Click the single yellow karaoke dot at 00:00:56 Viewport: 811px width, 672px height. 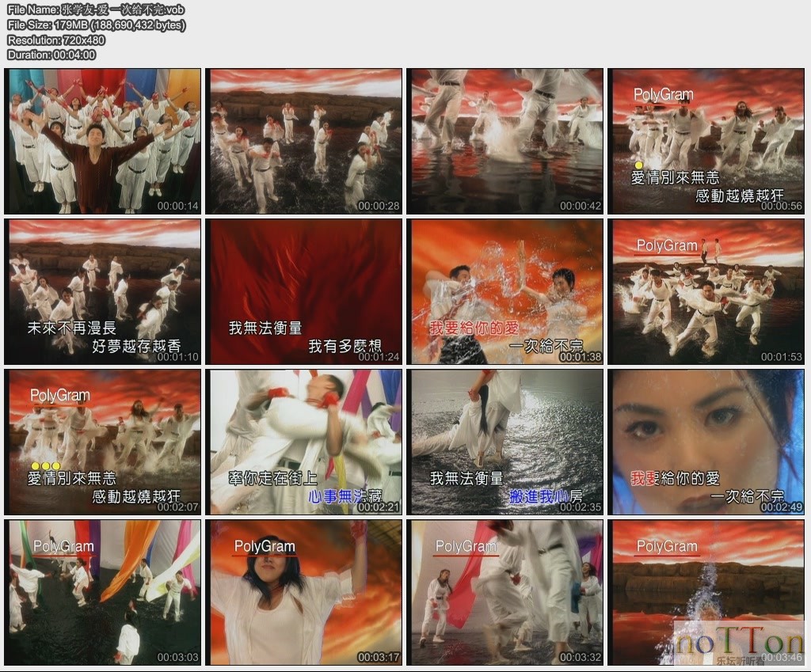pyautogui.click(x=638, y=165)
